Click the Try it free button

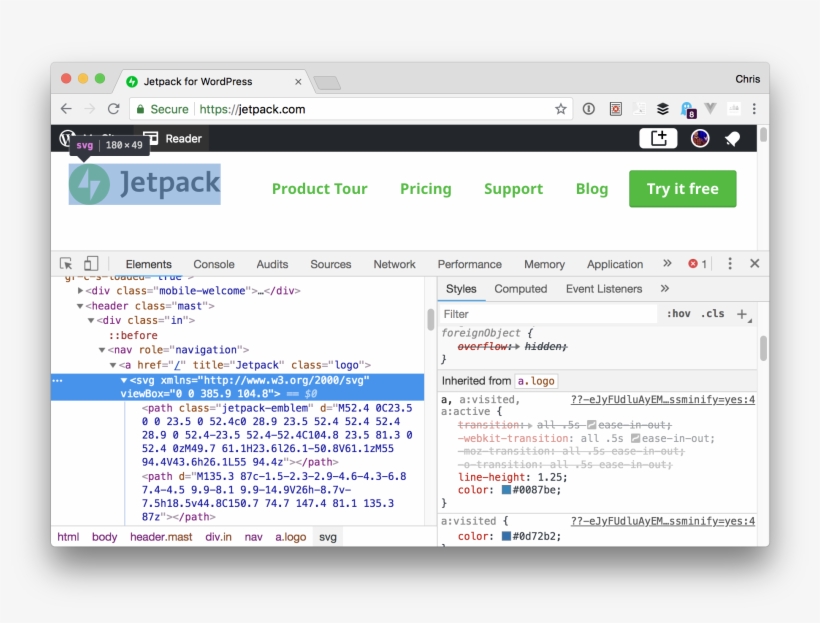pyautogui.click(x=682, y=188)
